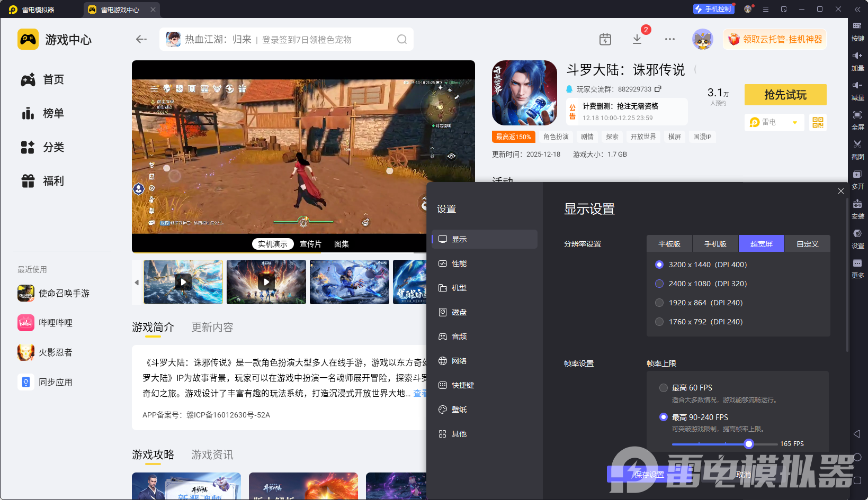This screenshot has height=500, width=868.
Task: Open 同步应用 sync apps entry
Action: [45, 382]
